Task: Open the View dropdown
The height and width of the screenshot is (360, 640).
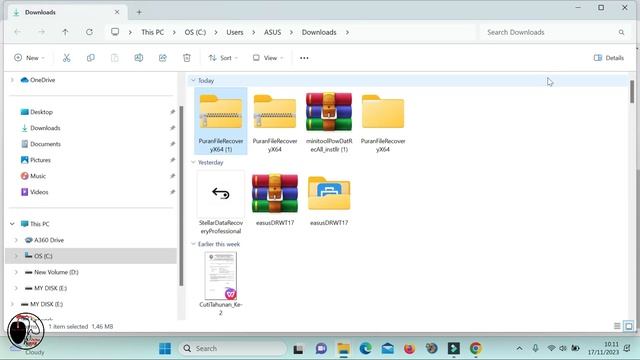Action: (x=267, y=58)
